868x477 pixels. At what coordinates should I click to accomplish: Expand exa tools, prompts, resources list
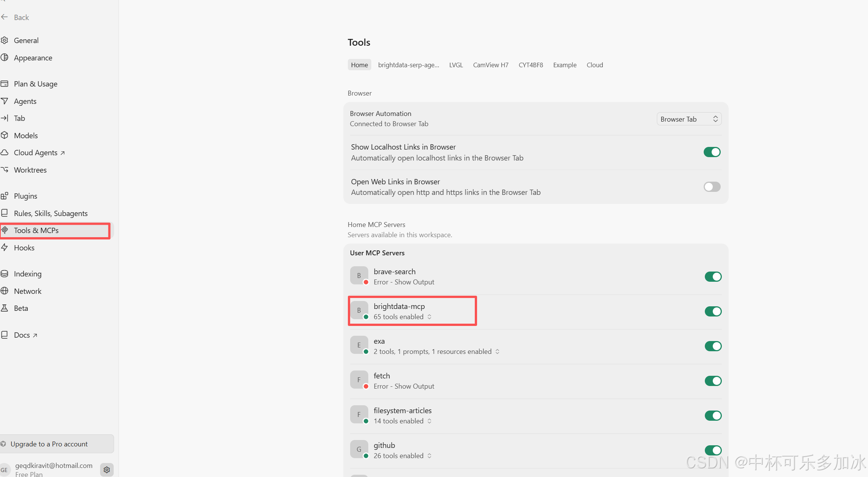[437, 352]
